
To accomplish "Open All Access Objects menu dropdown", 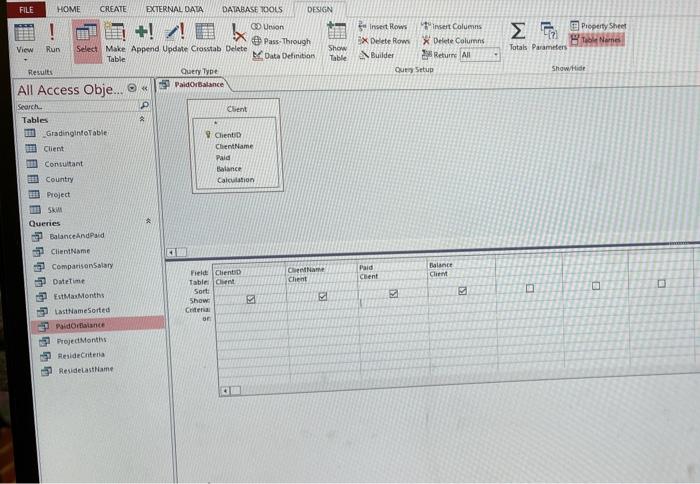I will click(x=132, y=88).
